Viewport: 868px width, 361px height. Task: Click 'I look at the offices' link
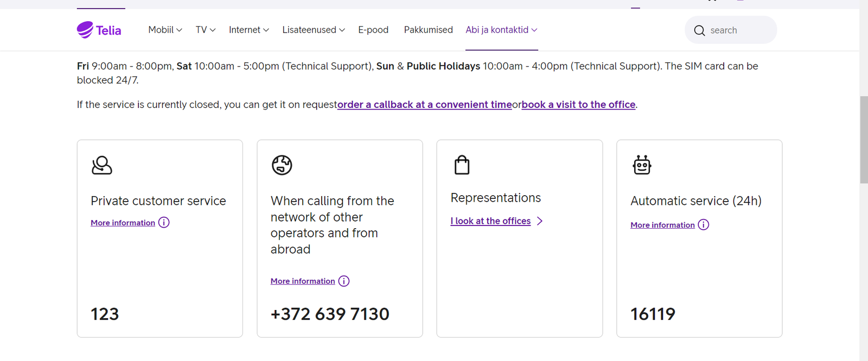(490, 221)
